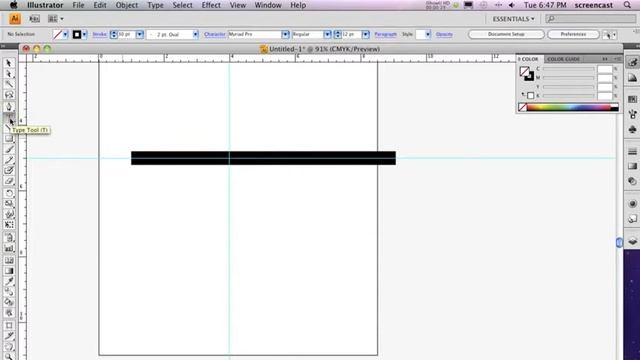The image size is (640, 360).
Task: Open the Brushes panel icon in dock
Action: click(x=632, y=115)
